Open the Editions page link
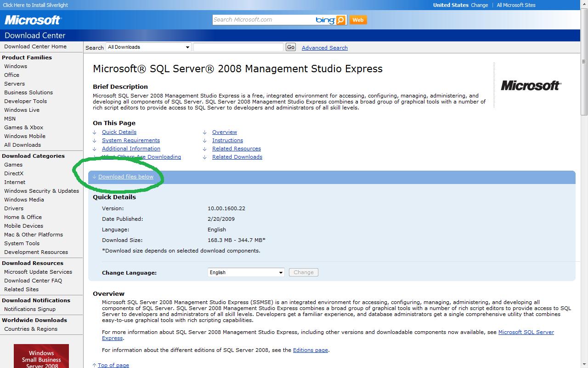The height and width of the screenshot is (368, 588). [x=311, y=350]
